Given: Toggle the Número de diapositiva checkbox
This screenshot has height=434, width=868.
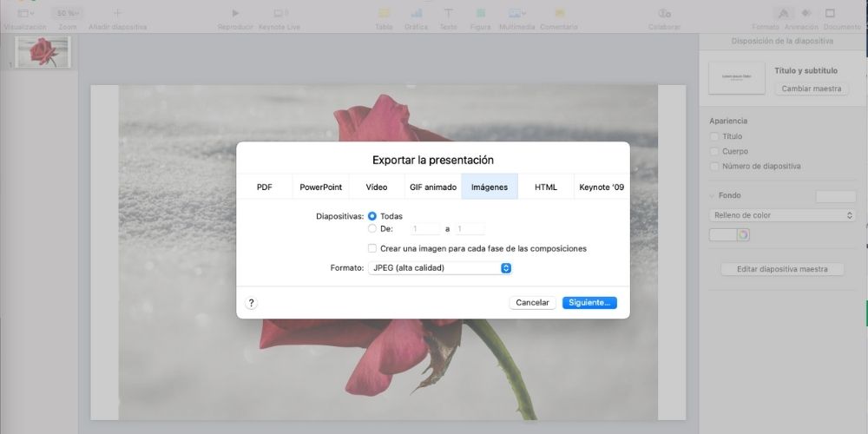Looking at the screenshot, I should tap(714, 166).
